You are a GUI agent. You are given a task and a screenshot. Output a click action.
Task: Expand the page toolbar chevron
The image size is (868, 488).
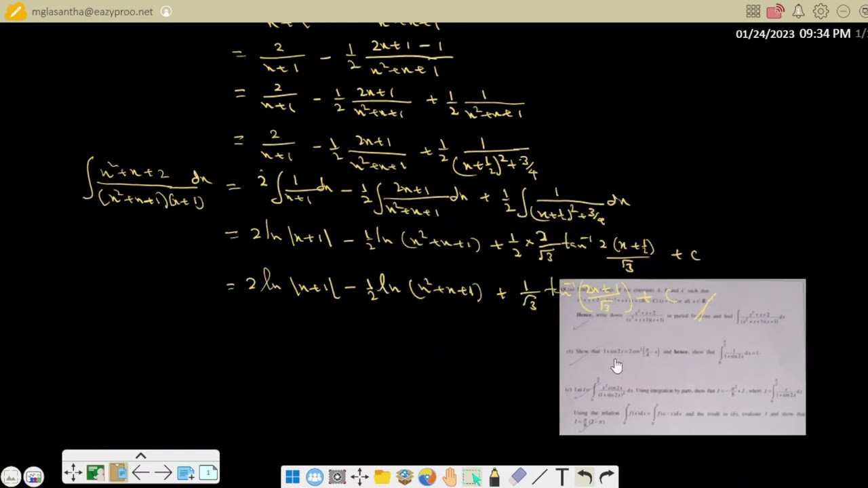(141, 455)
